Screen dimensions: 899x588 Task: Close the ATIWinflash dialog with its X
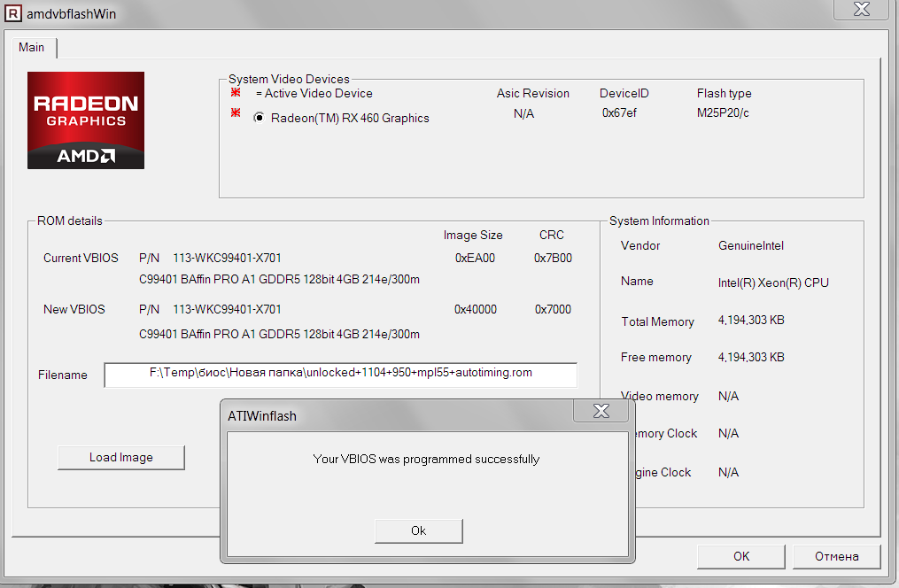tap(601, 411)
